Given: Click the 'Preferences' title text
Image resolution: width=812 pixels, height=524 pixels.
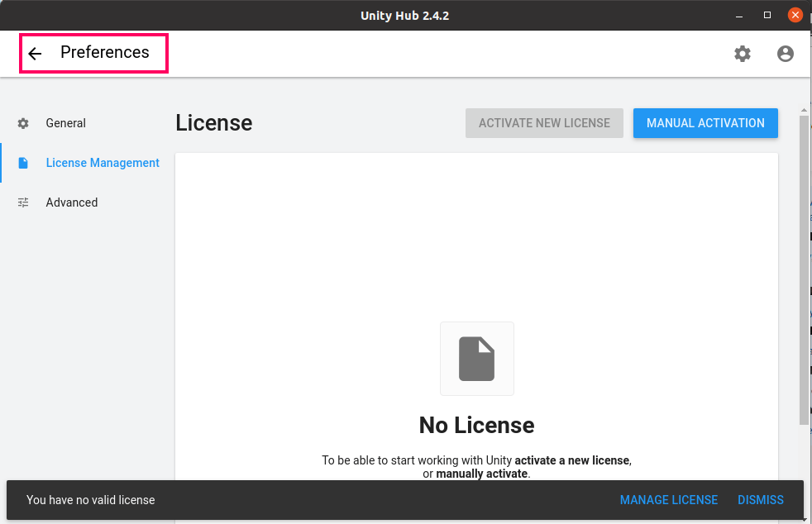Looking at the screenshot, I should click(x=105, y=52).
